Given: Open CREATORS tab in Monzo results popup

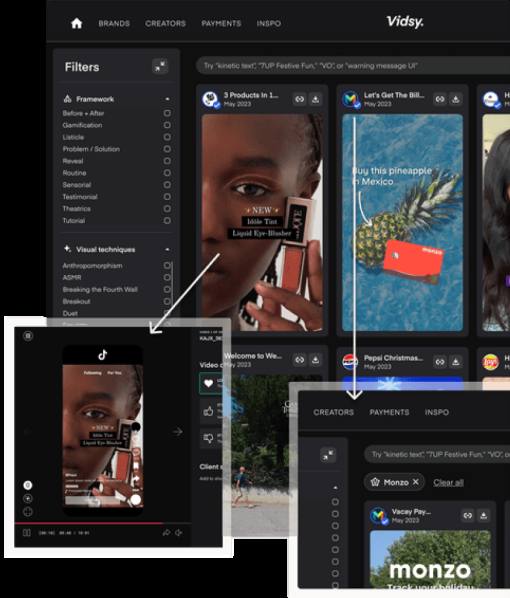Looking at the screenshot, I should pos(333,412).
